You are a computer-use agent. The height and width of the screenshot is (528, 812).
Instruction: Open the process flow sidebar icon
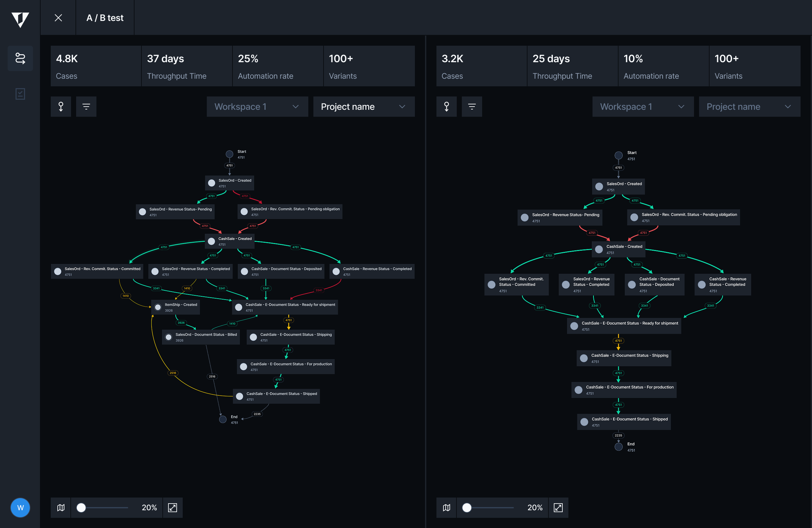[x=20, y=58]
